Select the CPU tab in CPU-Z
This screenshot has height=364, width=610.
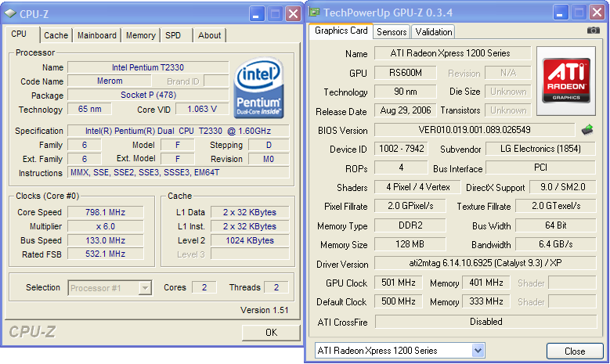coord(19,34)
